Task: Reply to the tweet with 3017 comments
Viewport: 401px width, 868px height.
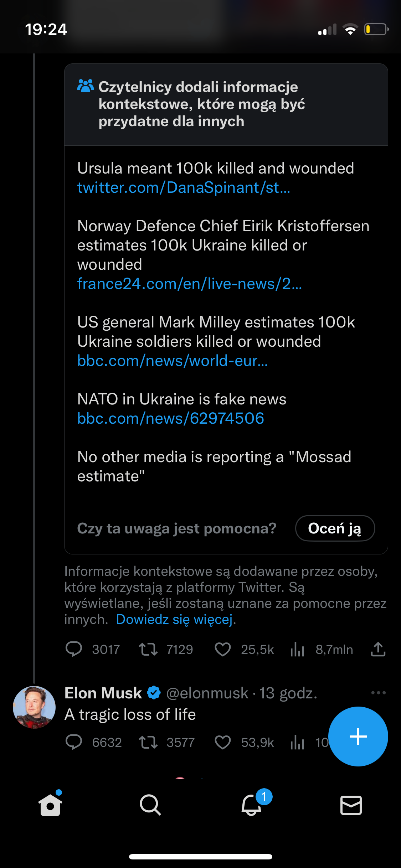Action: (74, 649)
